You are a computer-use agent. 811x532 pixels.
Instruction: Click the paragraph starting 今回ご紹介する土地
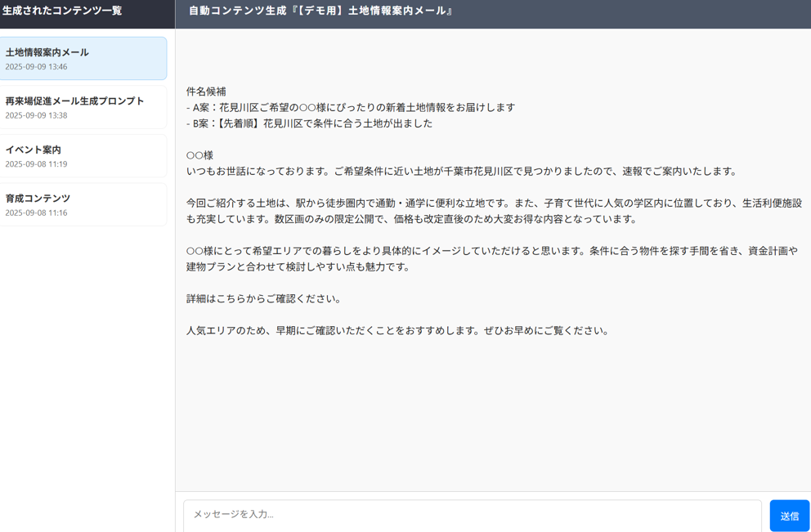tap(493, 211)
